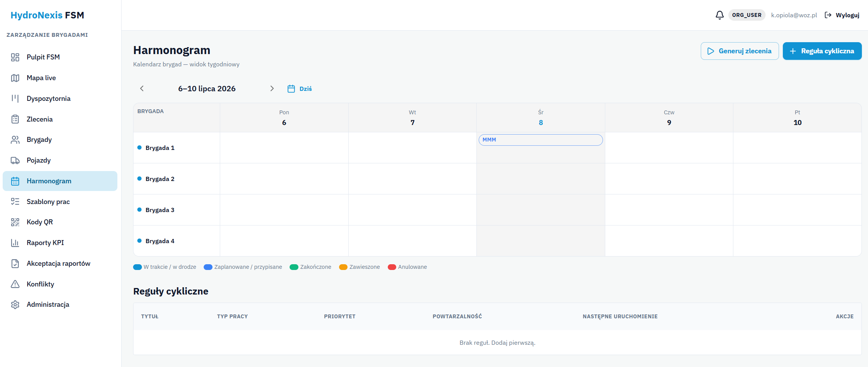Click the TYP PRACY column header
The image size is (868, 367).
[x=232, y=316]
